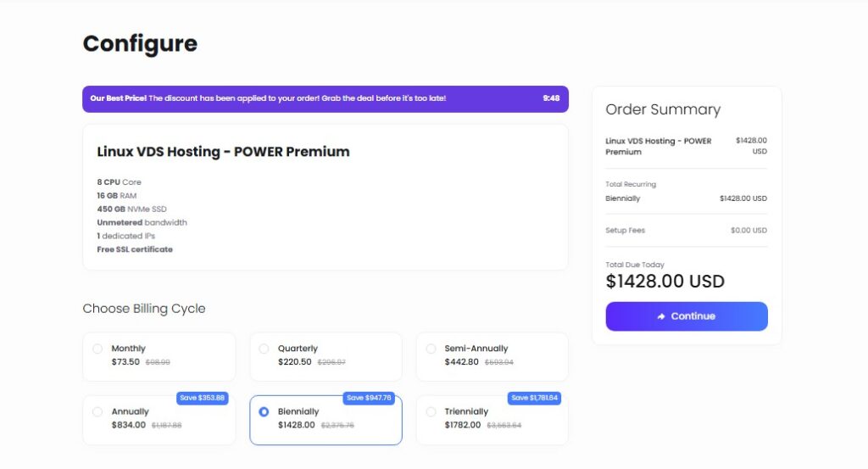Image resolution: width=868 pixels, height=469 pixels.
Task: Click the Total Due Today amount
Action: tap(665, 282)
